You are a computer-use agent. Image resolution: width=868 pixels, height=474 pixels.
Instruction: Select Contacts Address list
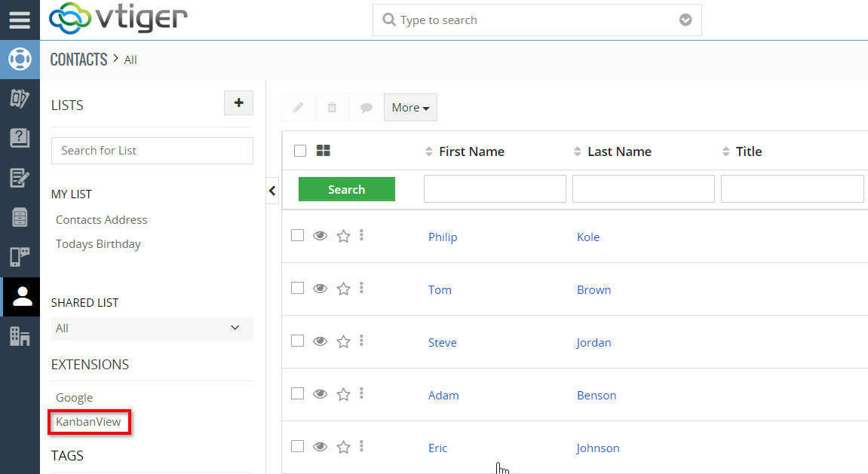coord(101,219)
